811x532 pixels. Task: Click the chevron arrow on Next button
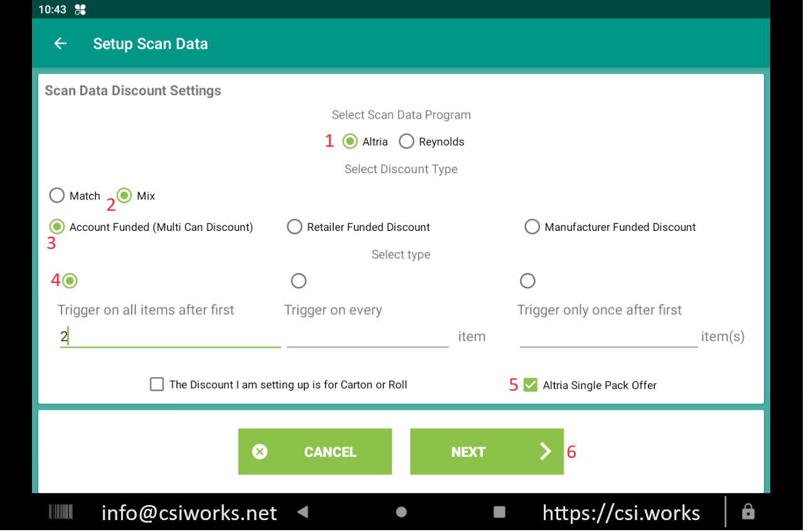(x=545, y=452)
